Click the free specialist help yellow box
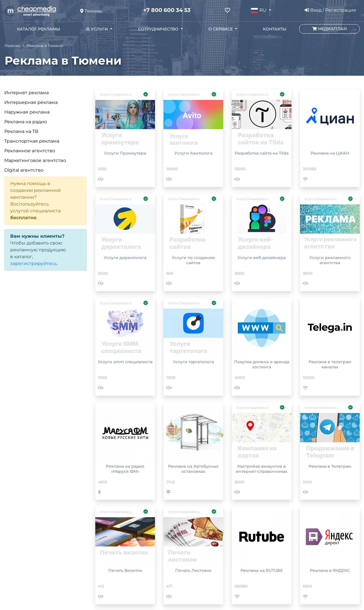 [45, 201]
